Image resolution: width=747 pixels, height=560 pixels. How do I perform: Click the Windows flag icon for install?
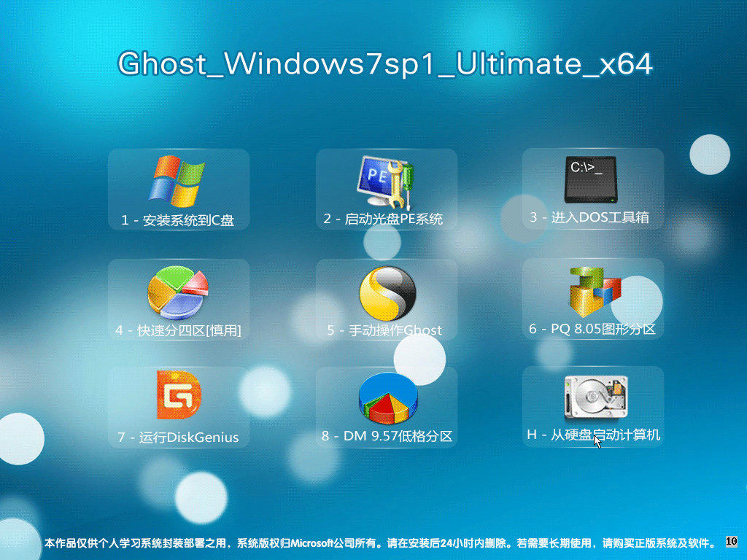click(177, 182)
